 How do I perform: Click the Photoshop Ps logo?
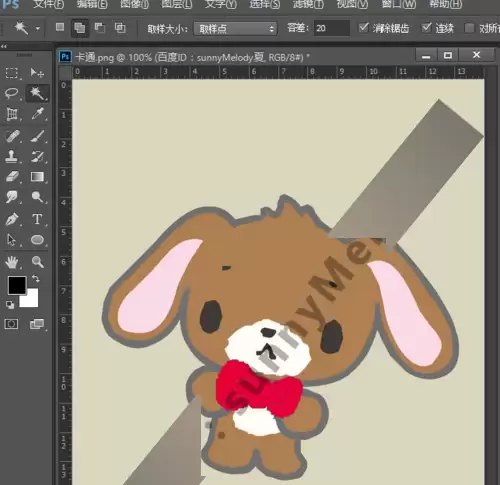(x=10, y=5)
